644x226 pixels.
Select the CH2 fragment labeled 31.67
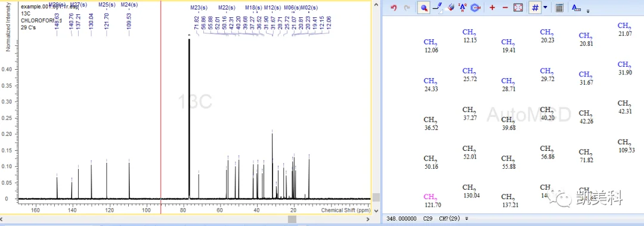click(586, 78)
